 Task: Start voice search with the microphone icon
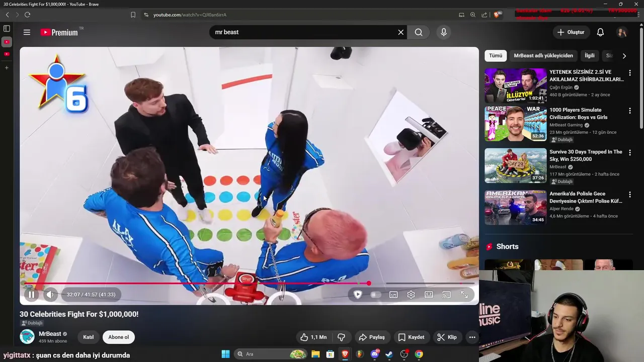click(443, 32)
